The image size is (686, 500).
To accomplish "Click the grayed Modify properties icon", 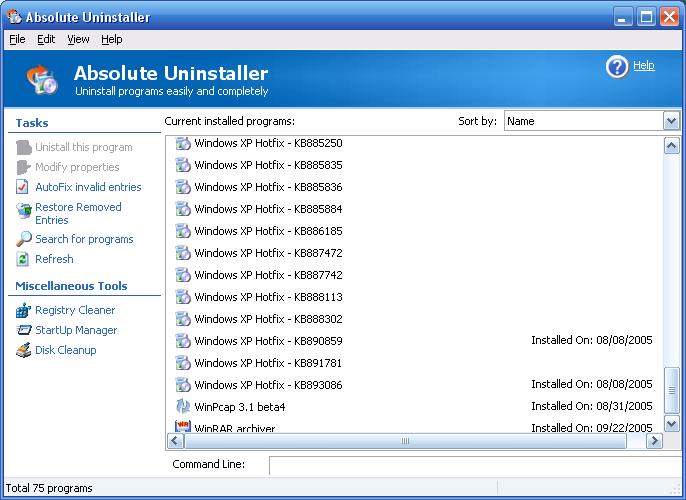I will pyautogui.click(x=23, y=167).
